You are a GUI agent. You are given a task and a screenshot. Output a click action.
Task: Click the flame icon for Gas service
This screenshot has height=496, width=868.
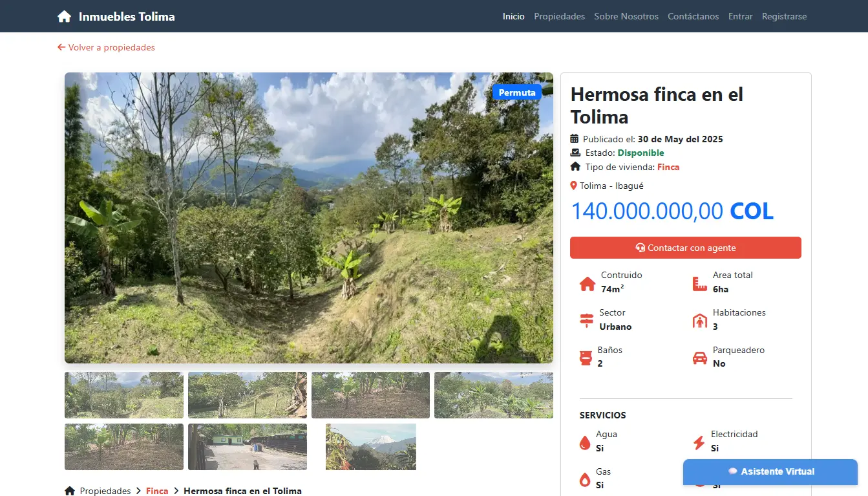585,479
